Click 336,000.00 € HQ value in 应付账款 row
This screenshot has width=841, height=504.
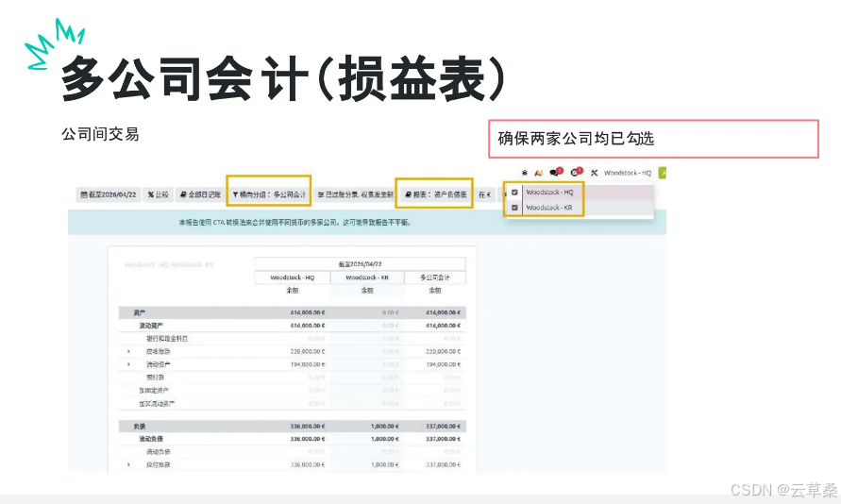[x=308, y=465]
